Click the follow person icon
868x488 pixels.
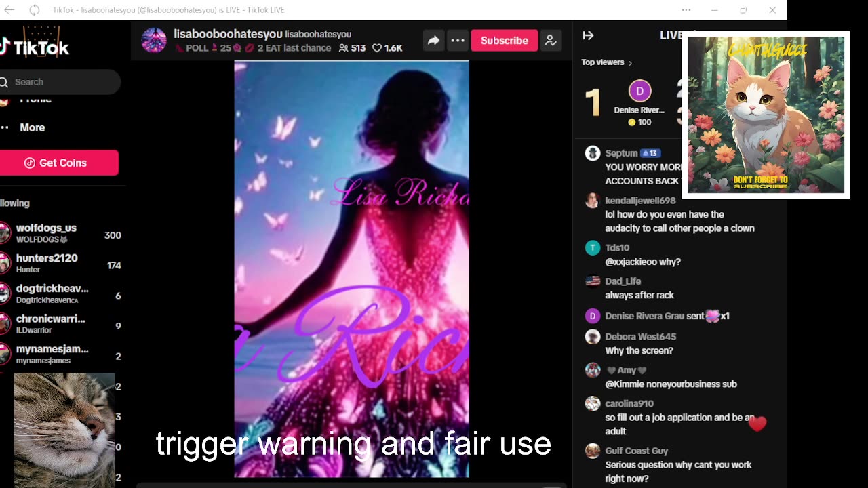pyautogui.click(x=551, y=41)
